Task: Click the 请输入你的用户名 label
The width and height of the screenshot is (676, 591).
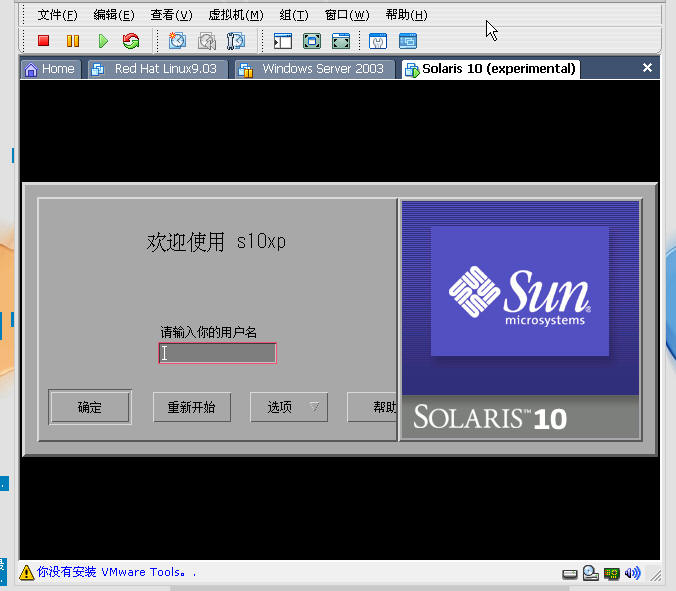Action: pyautogui.click(x=209, y=332)
